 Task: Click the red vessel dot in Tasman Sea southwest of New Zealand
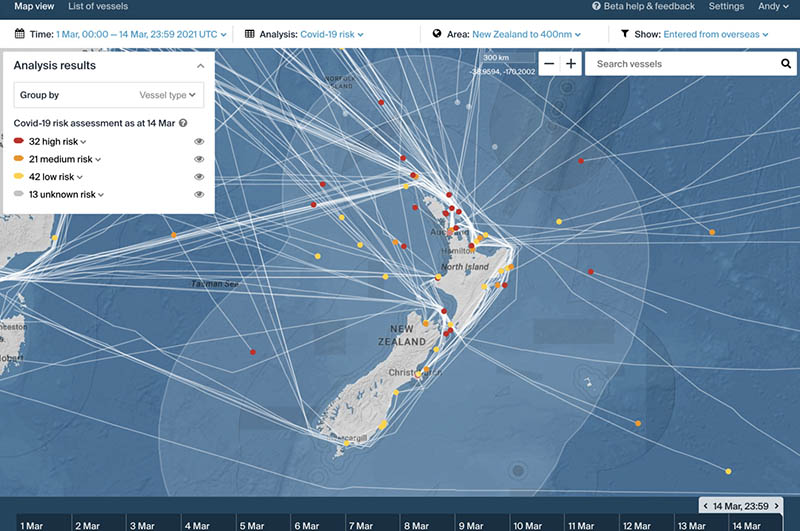(x=253, y=352)
